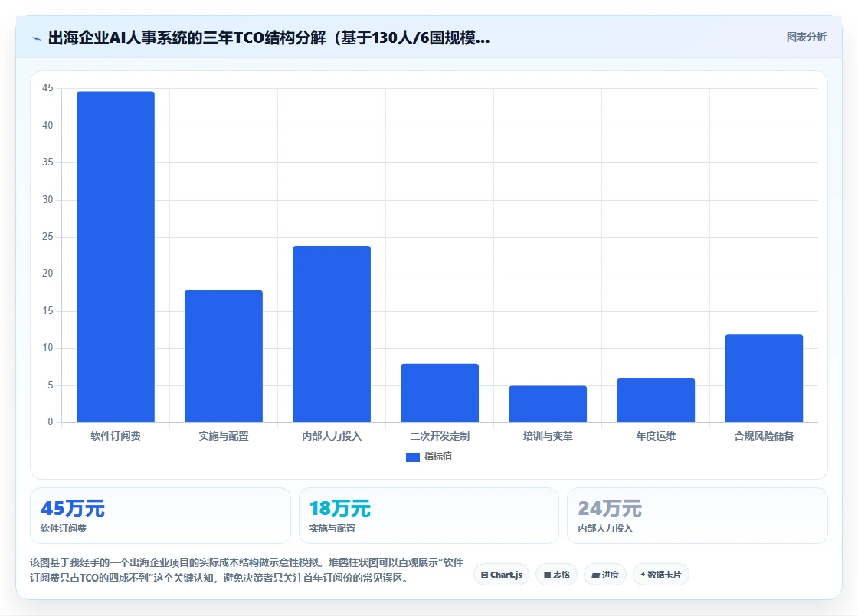
Task: Select the 进度 tag
Action: [605, 575]
